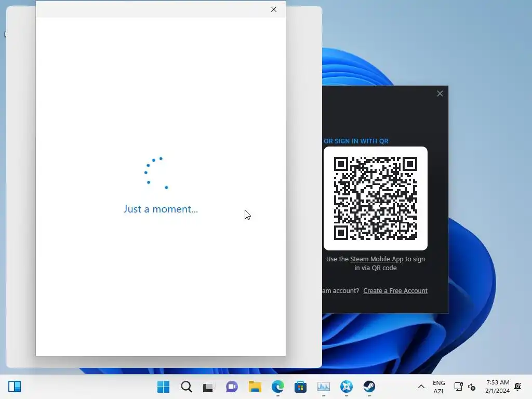Open the Windows Start menu
The width and height of the screenshot is (532, 399).
coord(163,387)
